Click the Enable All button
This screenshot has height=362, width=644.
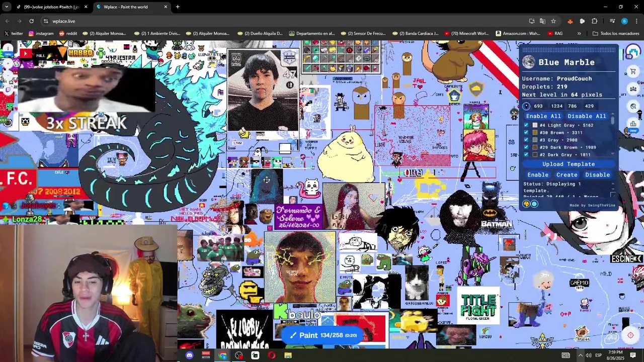543,116
